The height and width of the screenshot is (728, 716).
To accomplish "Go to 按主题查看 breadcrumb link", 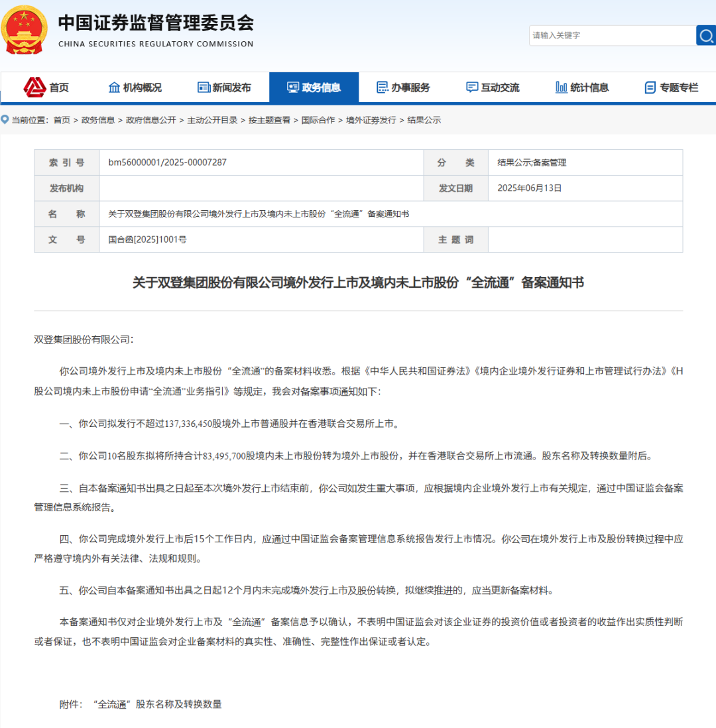I will pos(269,120).
